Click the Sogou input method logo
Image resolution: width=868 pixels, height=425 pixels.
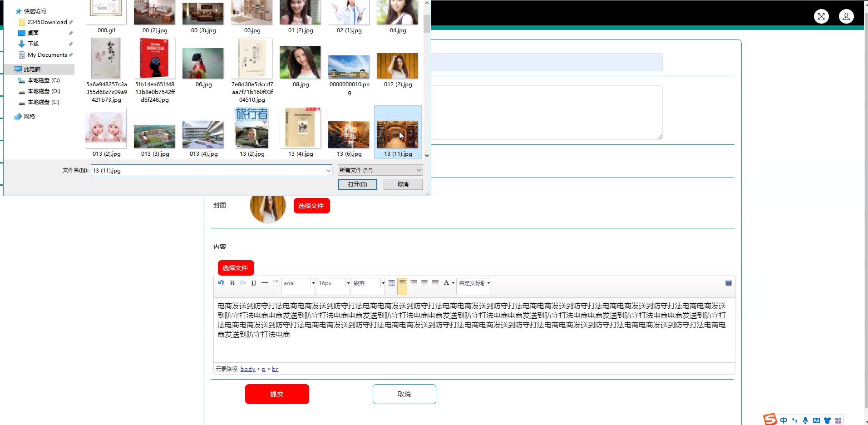pyautogui.click(x=770, y=419)
